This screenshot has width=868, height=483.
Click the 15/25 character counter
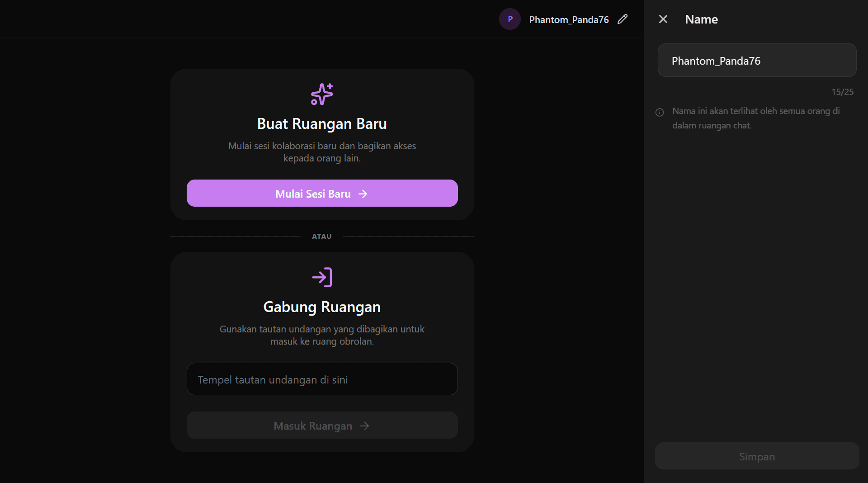click(x=842, y=92)
